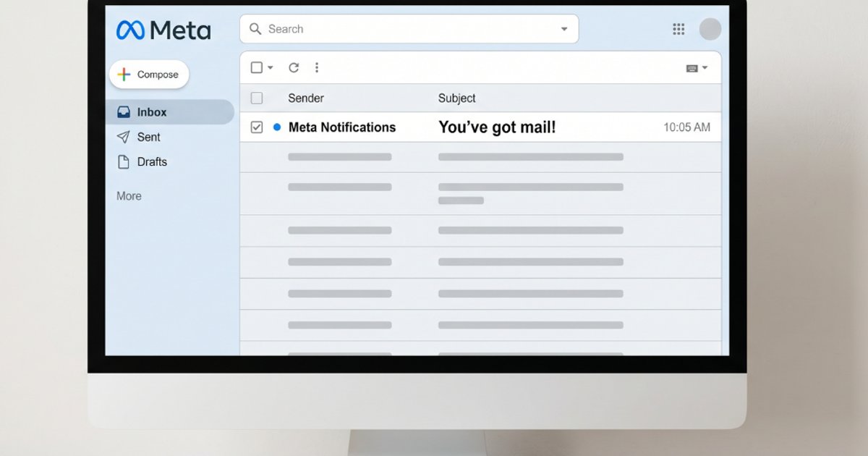Compose a new message

pos(149,75)
